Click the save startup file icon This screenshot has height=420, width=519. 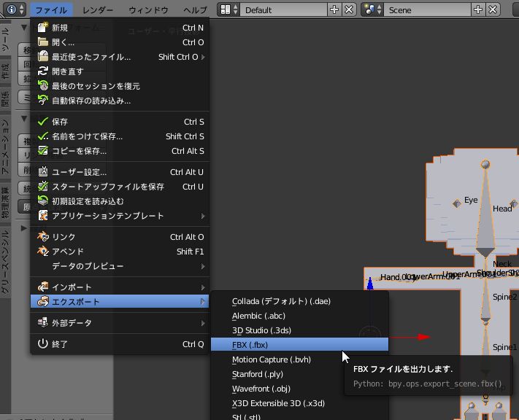pyautogui.click(x=42, y=187)
